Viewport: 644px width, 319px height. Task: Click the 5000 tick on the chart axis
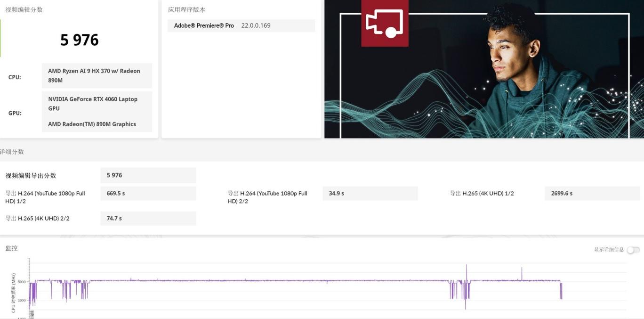click(x=22, y=282)
